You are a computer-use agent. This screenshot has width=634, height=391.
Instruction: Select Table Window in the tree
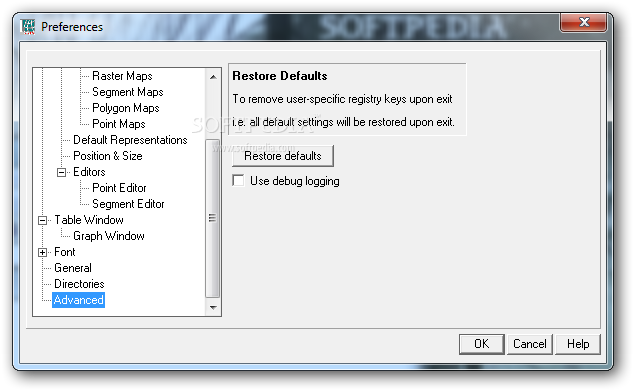pyautogui.click(x=89, y=220)
